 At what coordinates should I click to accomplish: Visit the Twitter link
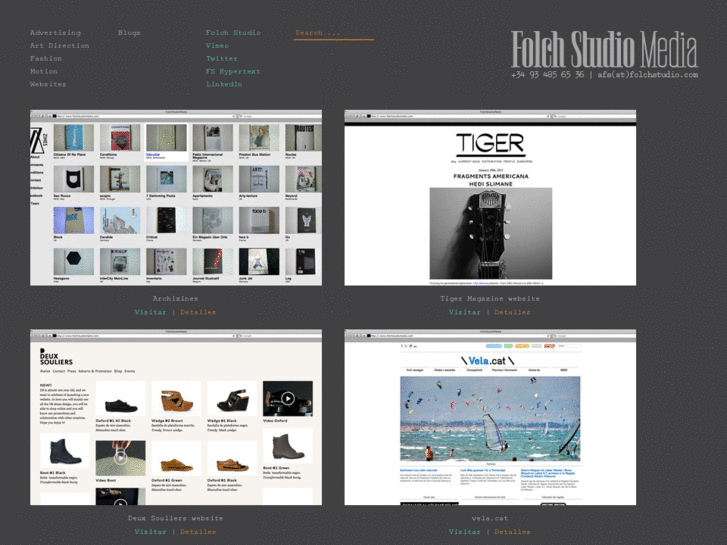tap(222, 58)
